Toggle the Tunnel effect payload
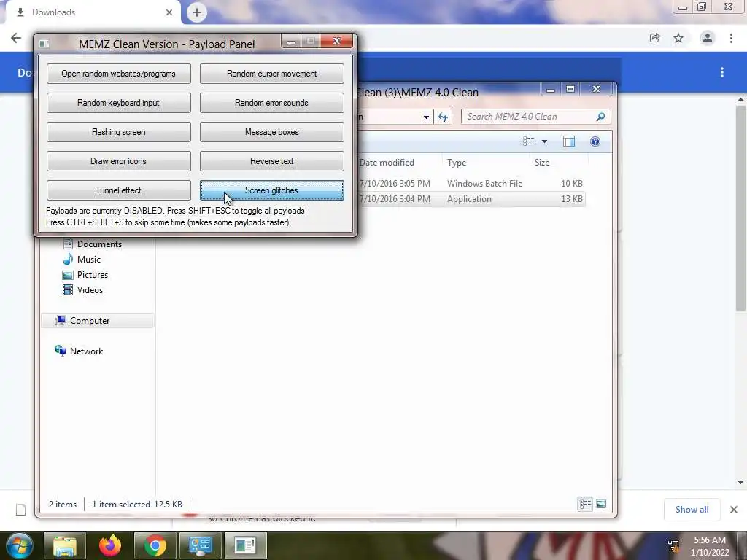Image resolution: width=747 pixels, height=560 pixels. pyautogui.click(x=119, y=190)
